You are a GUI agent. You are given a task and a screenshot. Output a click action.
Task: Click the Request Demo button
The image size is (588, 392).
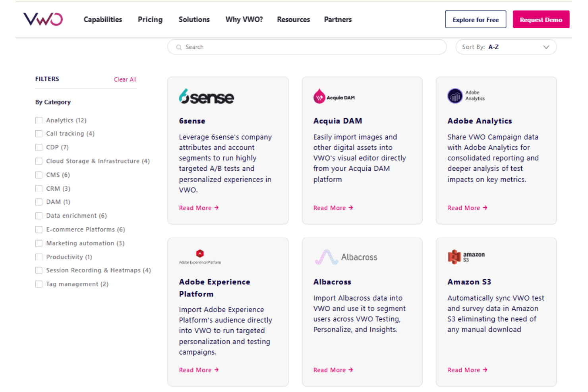[541, 19]
